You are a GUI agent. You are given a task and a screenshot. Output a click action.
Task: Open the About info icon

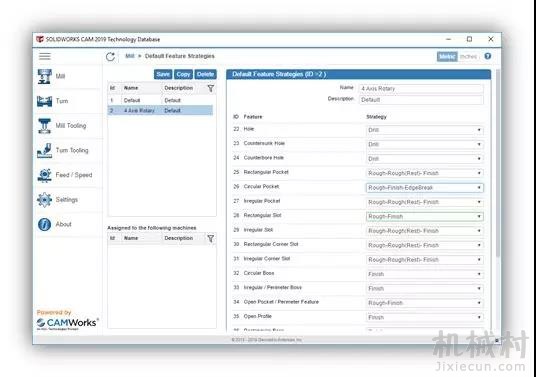tap(45, 224)
